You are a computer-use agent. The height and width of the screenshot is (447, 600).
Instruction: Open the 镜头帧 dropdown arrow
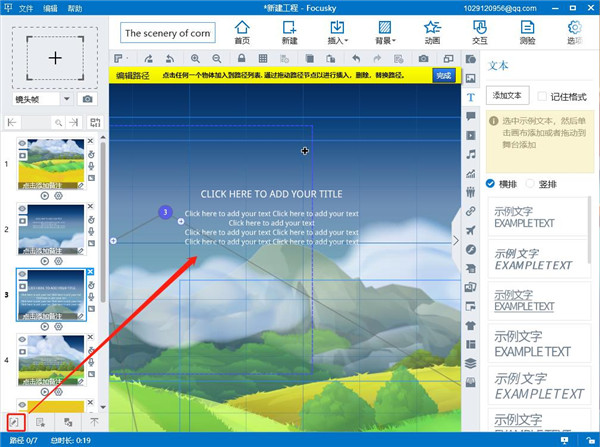tap(67, 99)
